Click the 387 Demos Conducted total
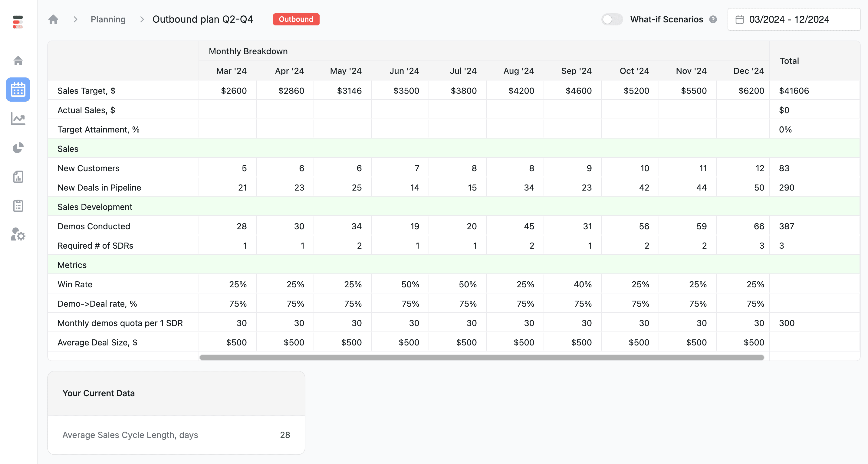The height and width of the screenshot is (464, 868). (x=787, y=226)
